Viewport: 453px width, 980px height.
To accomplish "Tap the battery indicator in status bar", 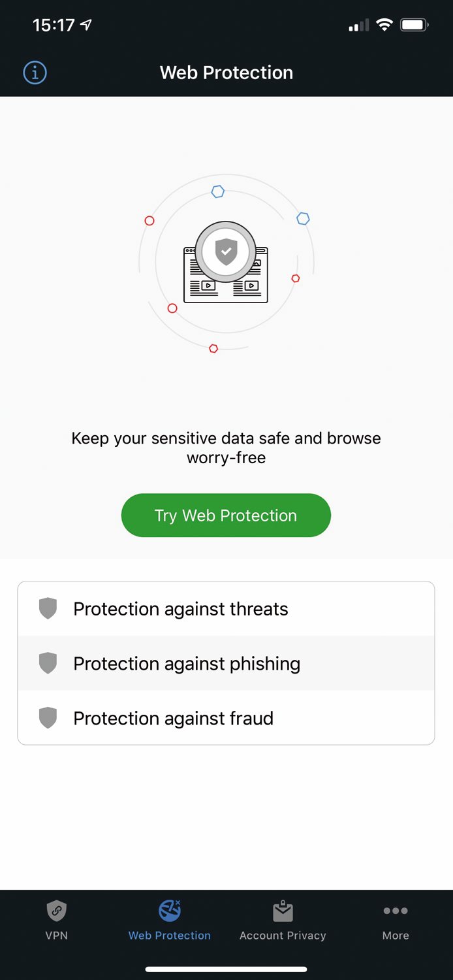I will [x=414, y=25].
